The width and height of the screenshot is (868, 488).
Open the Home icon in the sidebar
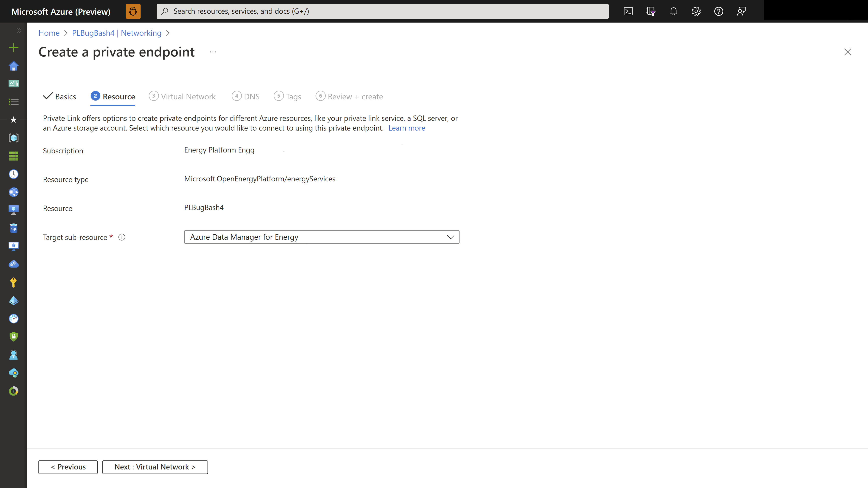click(x=13, y=66)
